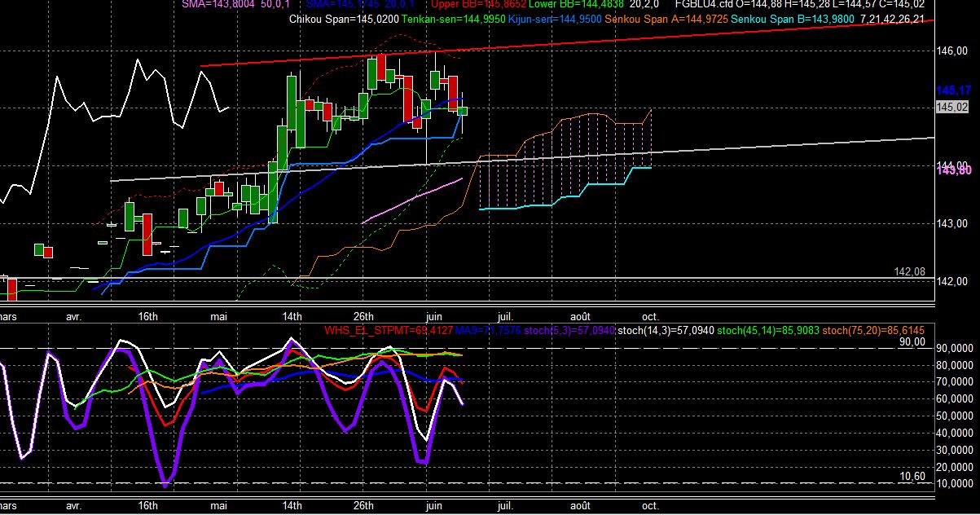Click the current price tag 145,02
This screenshot has width=980, height=515.
951,107
